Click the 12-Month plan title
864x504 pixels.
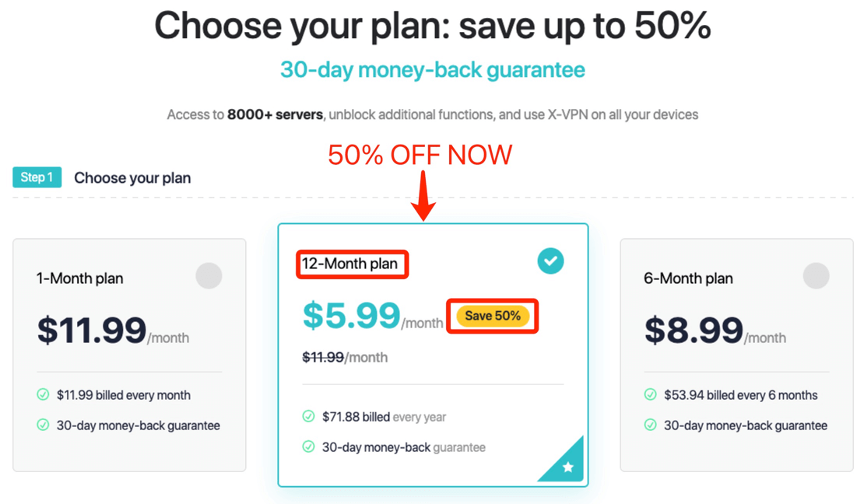point(349,264)
